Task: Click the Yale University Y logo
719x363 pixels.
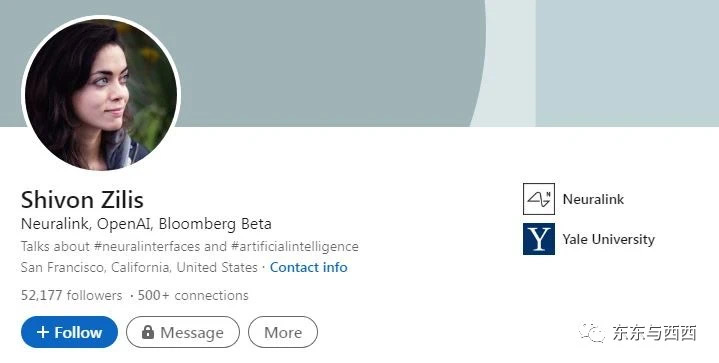Action: [x=539, y=239]
